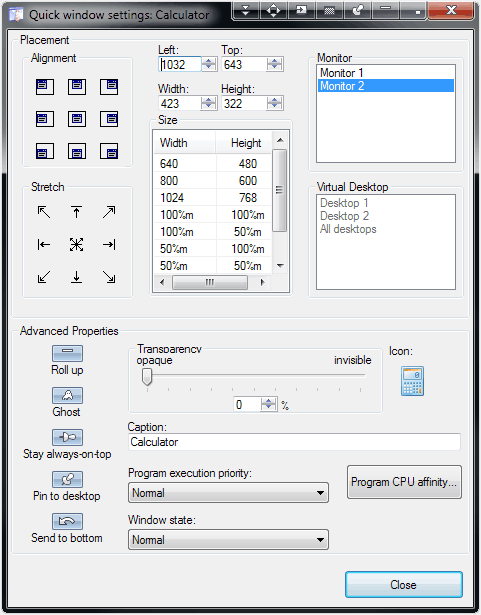Open Program execution priority dropdown
481x615 pixels.
click(228, 493)
